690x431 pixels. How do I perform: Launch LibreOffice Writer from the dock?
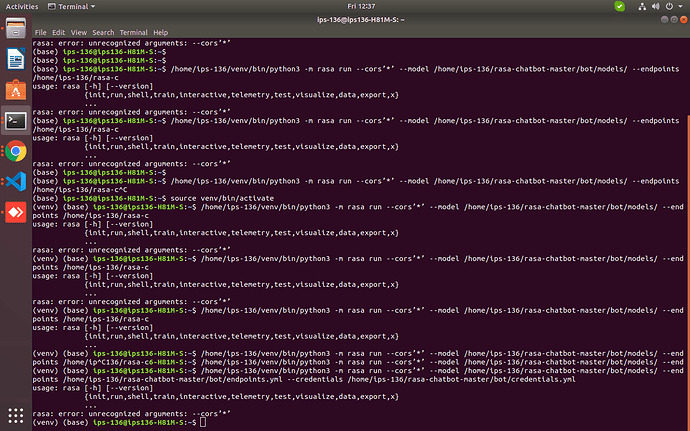click(16, 59)
